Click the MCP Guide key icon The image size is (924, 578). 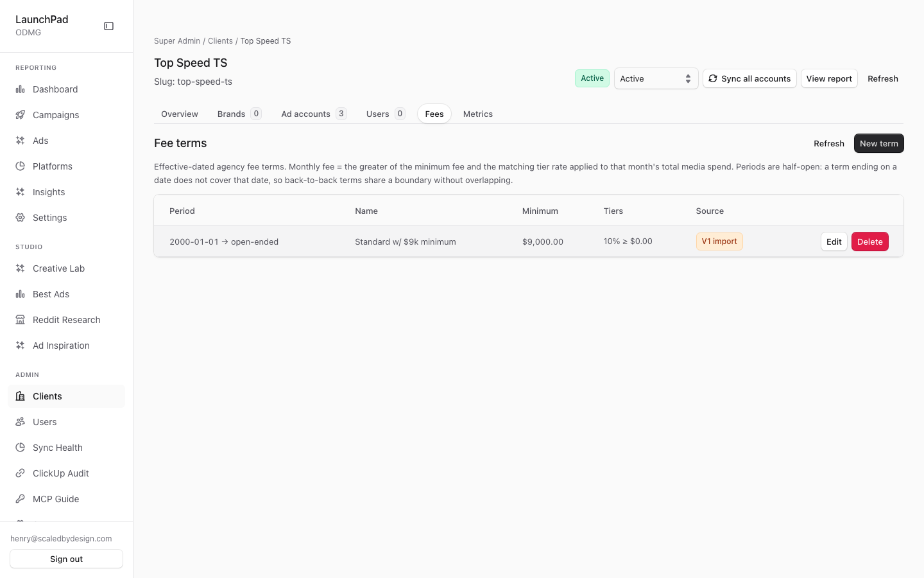coord(21,499)
